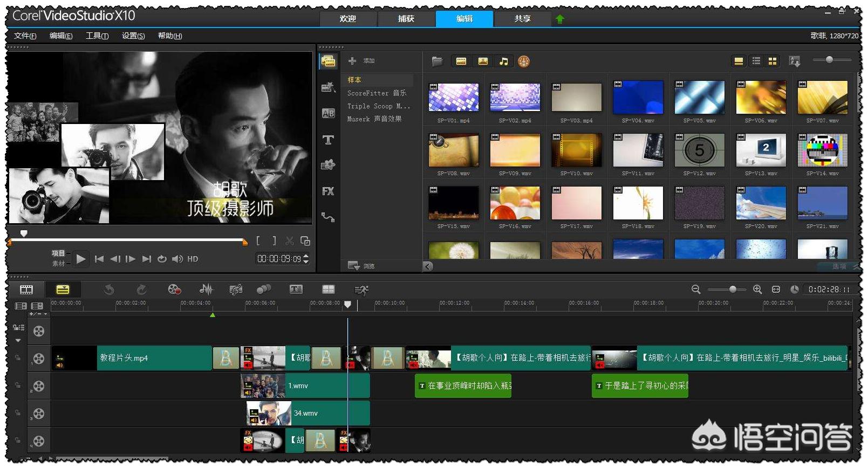Screen dimensions: 868x468
Task: Switch to the 共享 (Share) tab
Action: click(522, 19)
